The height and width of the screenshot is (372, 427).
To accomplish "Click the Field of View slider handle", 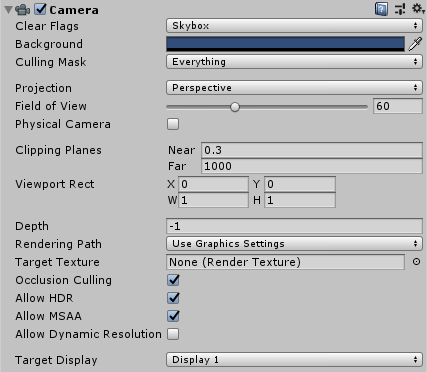I will pyautogui.click(x=235, y=107).
